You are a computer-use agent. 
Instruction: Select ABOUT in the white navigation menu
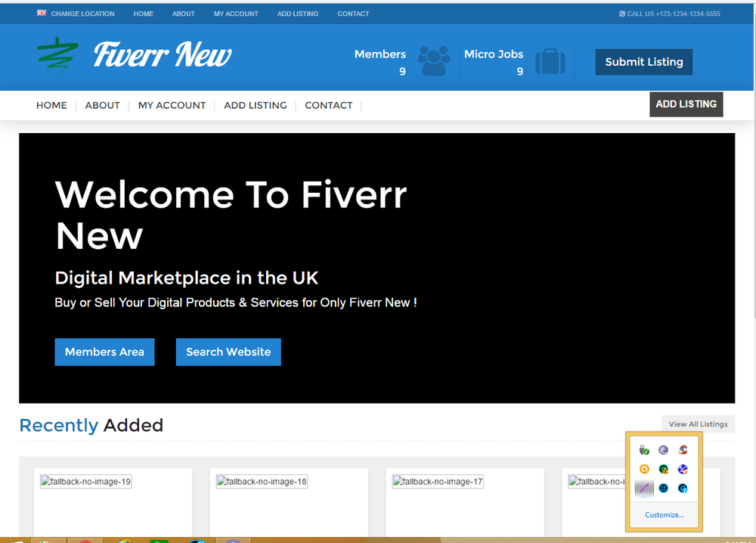[x=103, y=106]
